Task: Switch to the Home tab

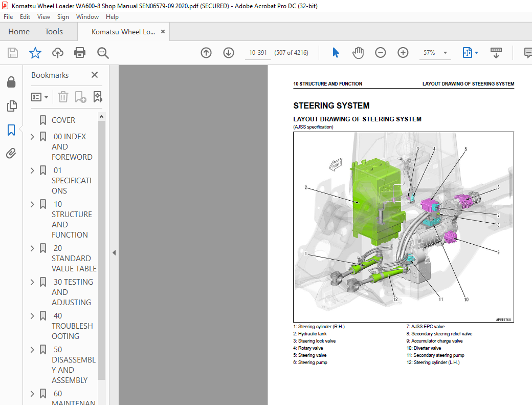Action: [x=19, y=32]
